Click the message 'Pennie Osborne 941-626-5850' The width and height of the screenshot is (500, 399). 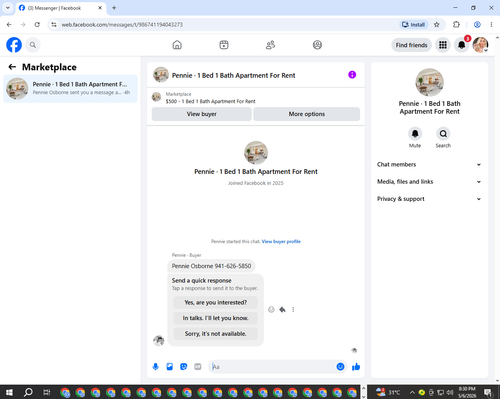211,266
